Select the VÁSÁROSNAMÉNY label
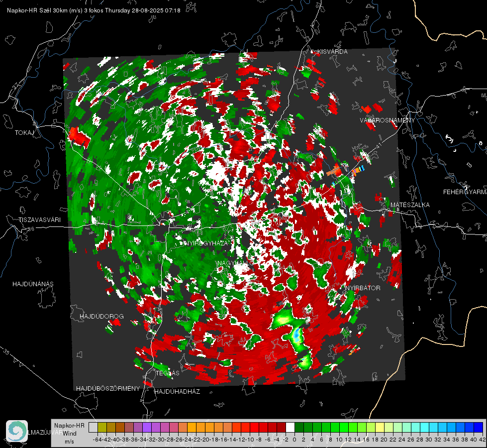This screenshot has height=448, width=487. [388, 120]
